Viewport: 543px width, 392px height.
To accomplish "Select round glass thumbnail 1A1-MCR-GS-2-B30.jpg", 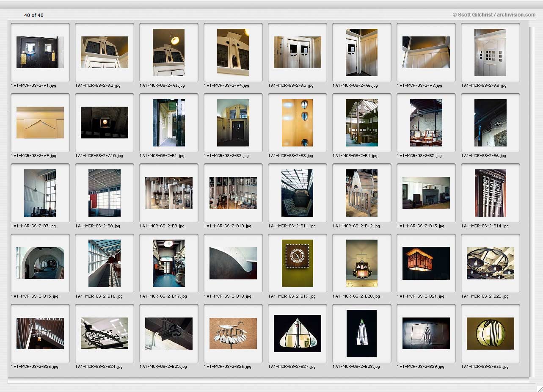I will pos(491,334).
